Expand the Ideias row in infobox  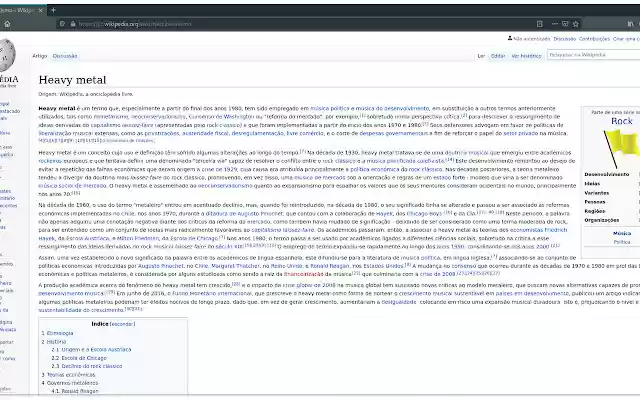tap(592, 184)
